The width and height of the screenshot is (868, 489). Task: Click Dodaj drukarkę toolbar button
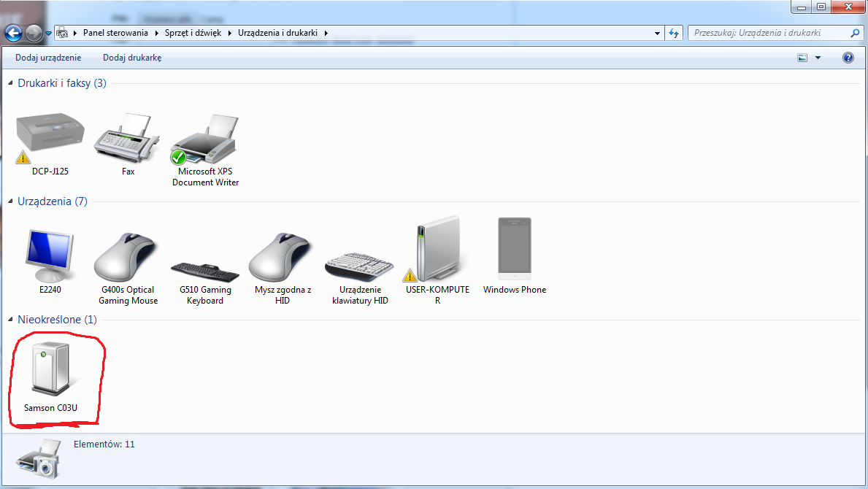click(132, 58)
